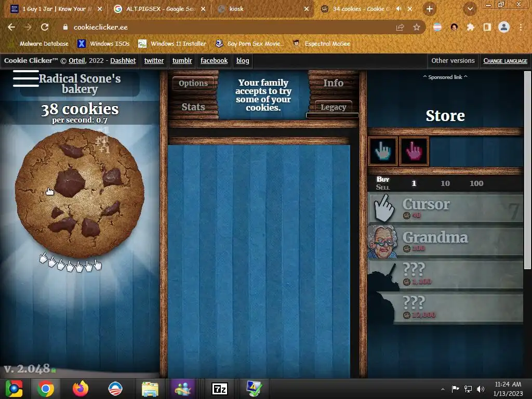Open the facebook link

click(x=214, y=60)
